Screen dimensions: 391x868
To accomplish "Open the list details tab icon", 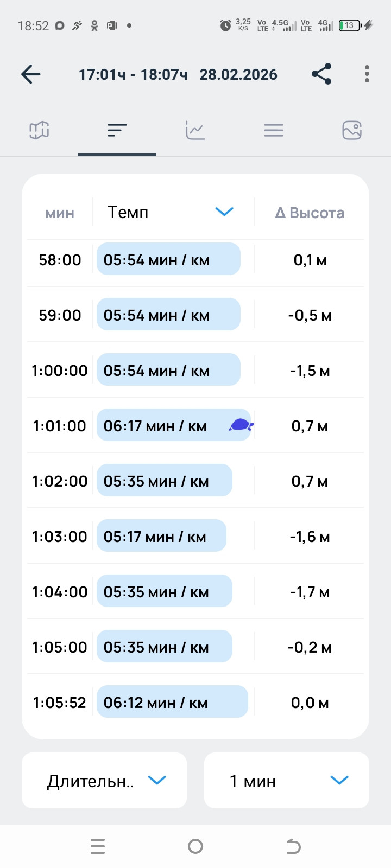I will click(x=274, y=130).
